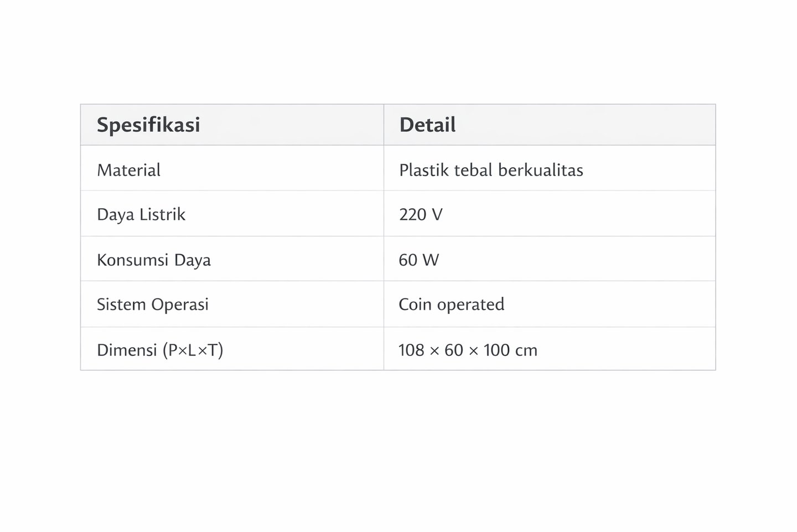Click '(P×L×T)' in the Dimensi label
The height and width of the screenshot is (532, 797).
[193, 350]
